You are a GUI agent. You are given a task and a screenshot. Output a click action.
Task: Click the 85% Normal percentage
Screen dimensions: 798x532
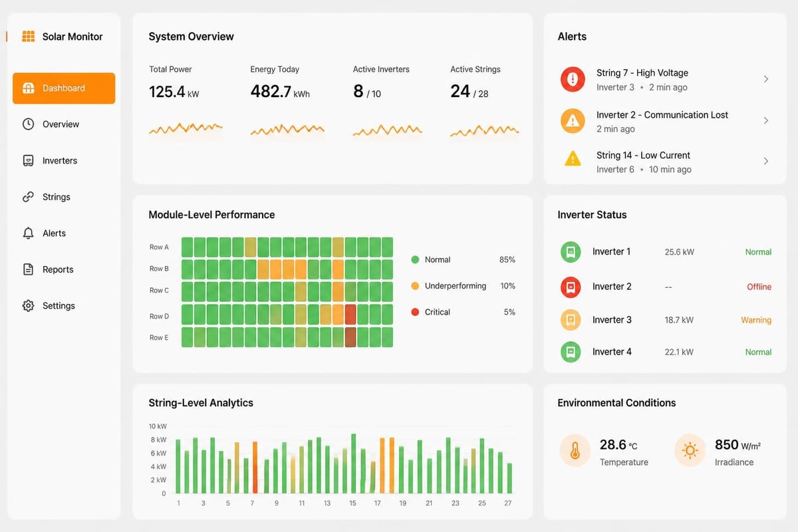pyautogui.click(x=507, y=260)
